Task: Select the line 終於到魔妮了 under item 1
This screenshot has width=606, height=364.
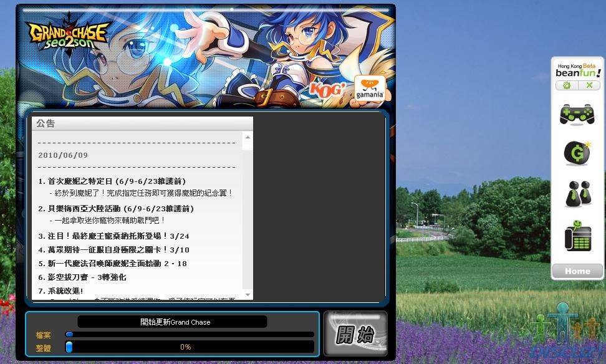Action: point(141,193)
